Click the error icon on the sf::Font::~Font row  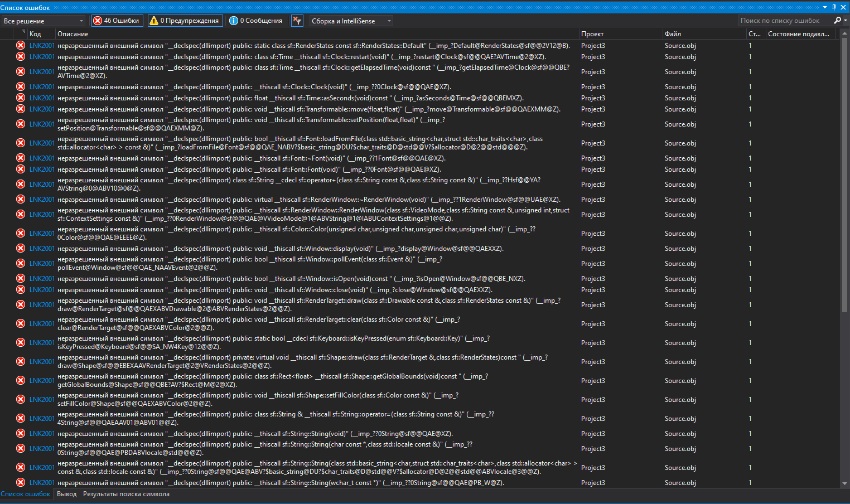point(21,158)
